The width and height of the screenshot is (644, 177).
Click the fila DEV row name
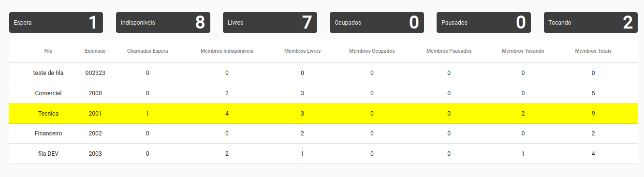(x=48, y=153)
